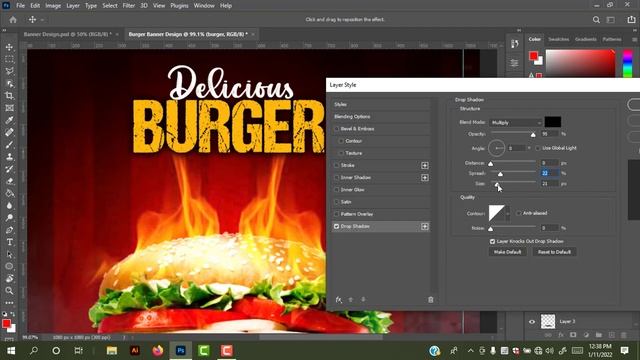
Task: Select the Hand tool
Action: (x=9, y=279)
